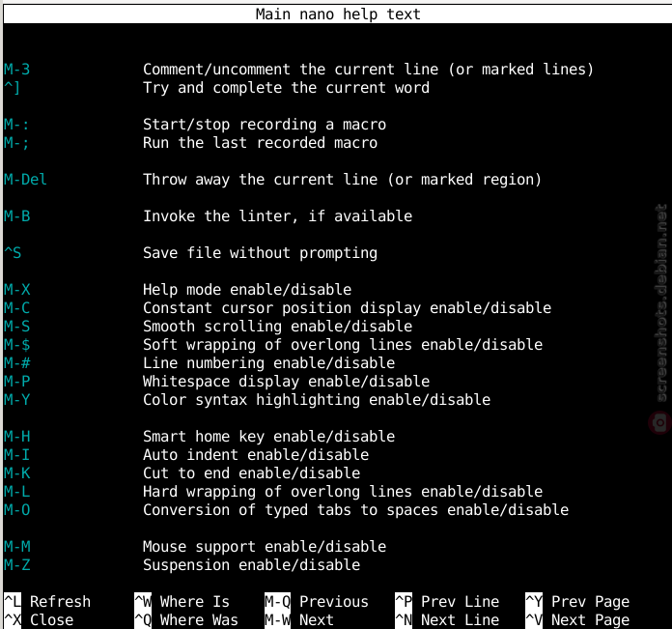Click ^V Next Page shortcut
The width and height of the screenshot is (672, 629).
coord(577,620)
